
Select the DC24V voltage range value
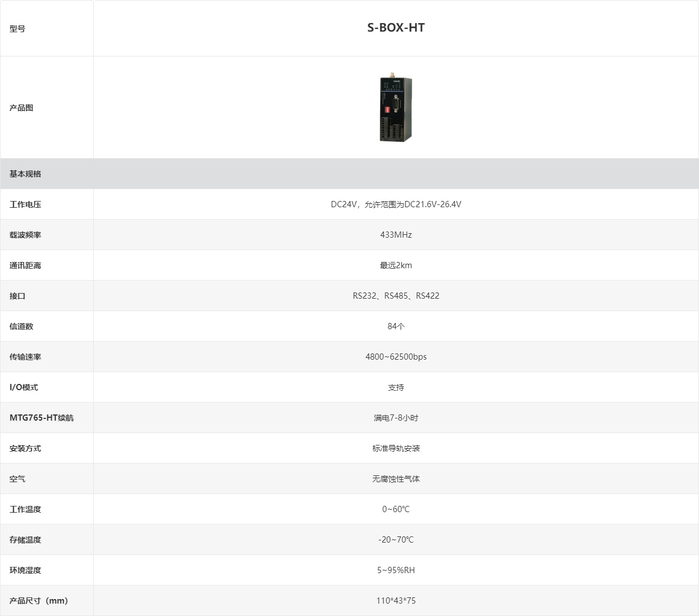click(396, 204)
